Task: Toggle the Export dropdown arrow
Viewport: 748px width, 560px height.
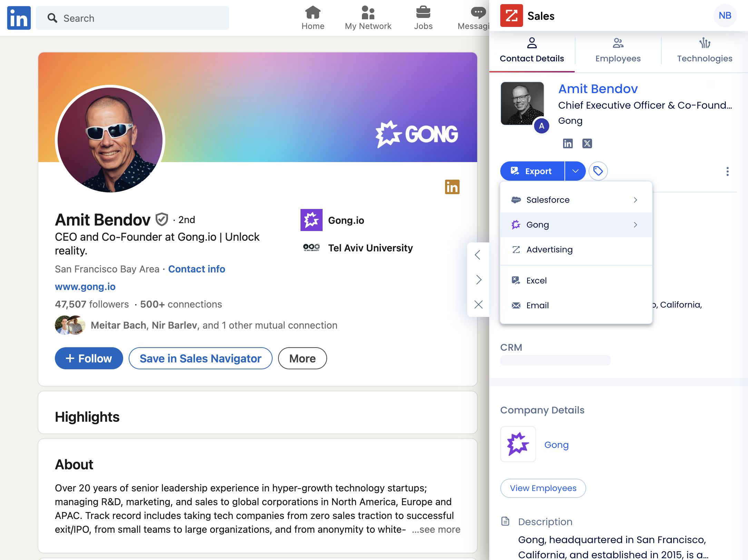Action: [x=575, y=171]
